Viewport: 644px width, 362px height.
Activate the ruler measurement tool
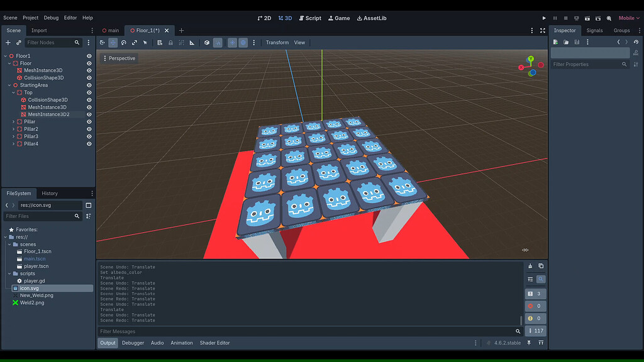pos(192,43)
